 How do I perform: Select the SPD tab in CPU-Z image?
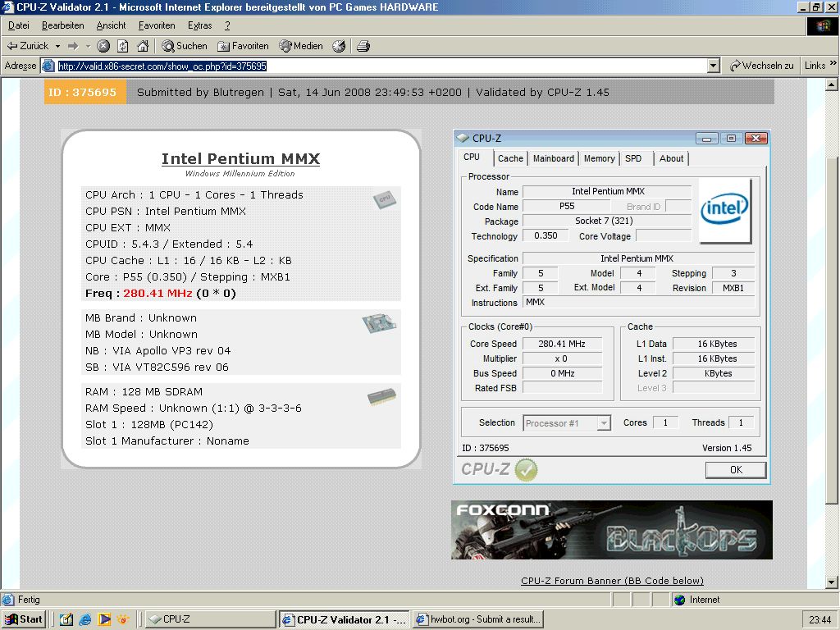pyautogui.click(x=633, y=158)
